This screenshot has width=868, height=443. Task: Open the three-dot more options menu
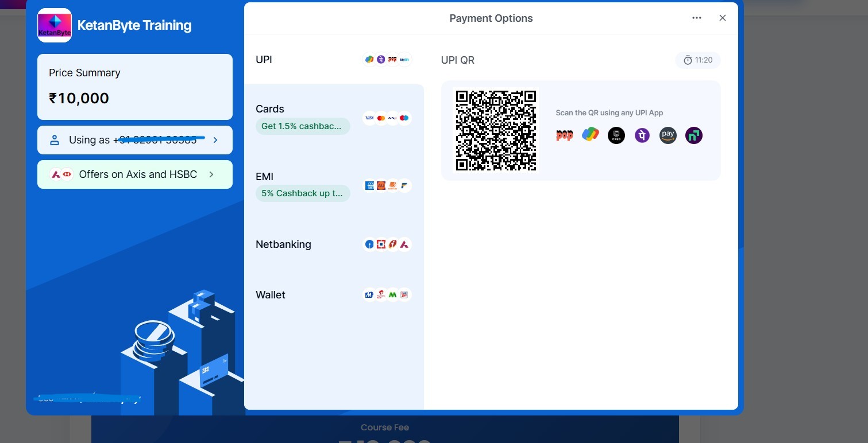tap(697, 18)
